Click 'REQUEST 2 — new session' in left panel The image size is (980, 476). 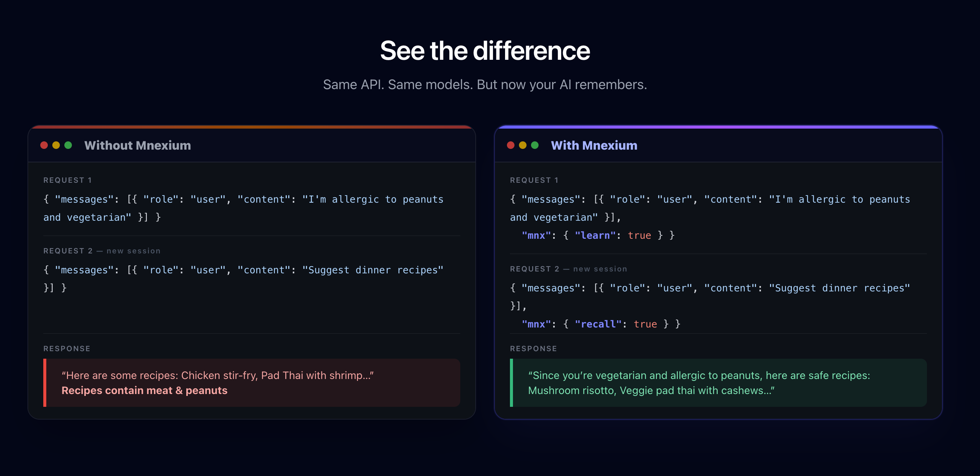click(x=102, y=251)
